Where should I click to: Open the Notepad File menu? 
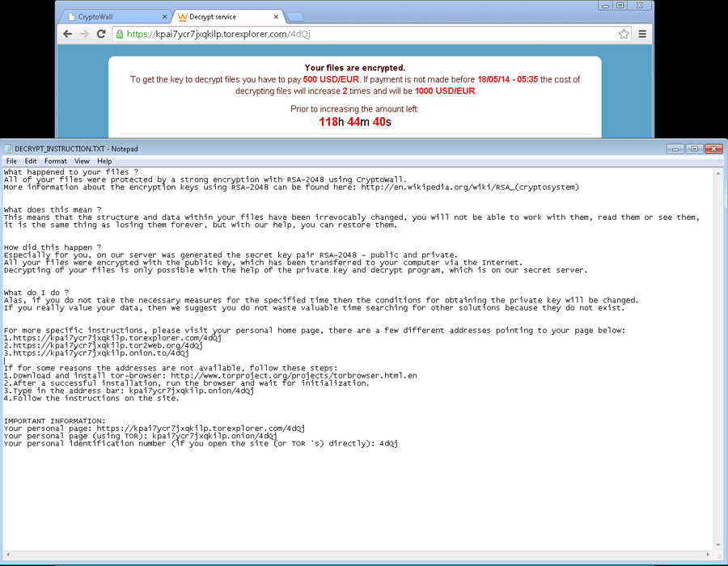pos(11,161)
